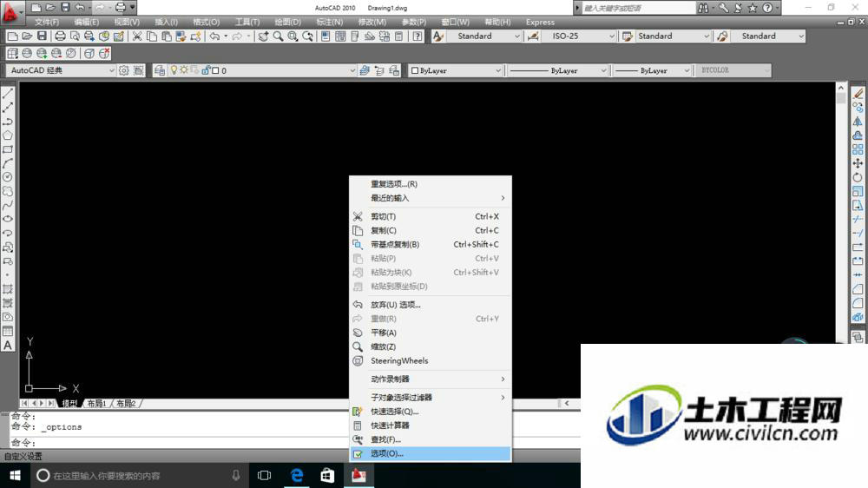
Task: Expand 最近的输入 submenu in context menu
Action: click(x=431, y=198)
